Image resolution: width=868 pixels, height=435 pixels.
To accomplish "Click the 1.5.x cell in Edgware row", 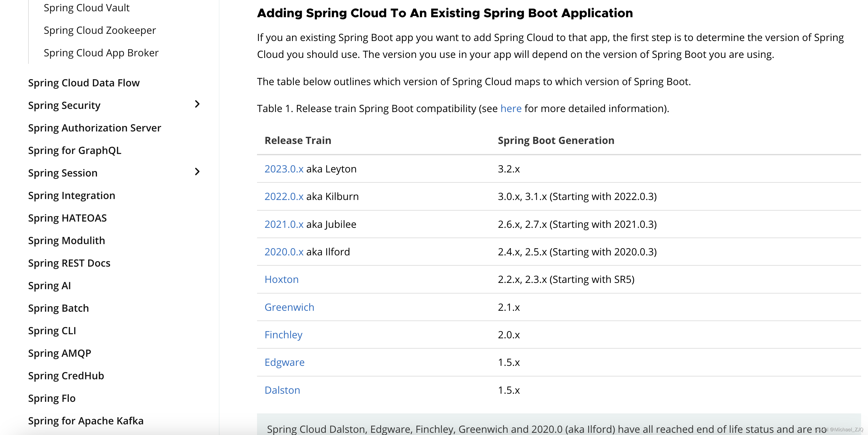I will (x=509, y=362).
